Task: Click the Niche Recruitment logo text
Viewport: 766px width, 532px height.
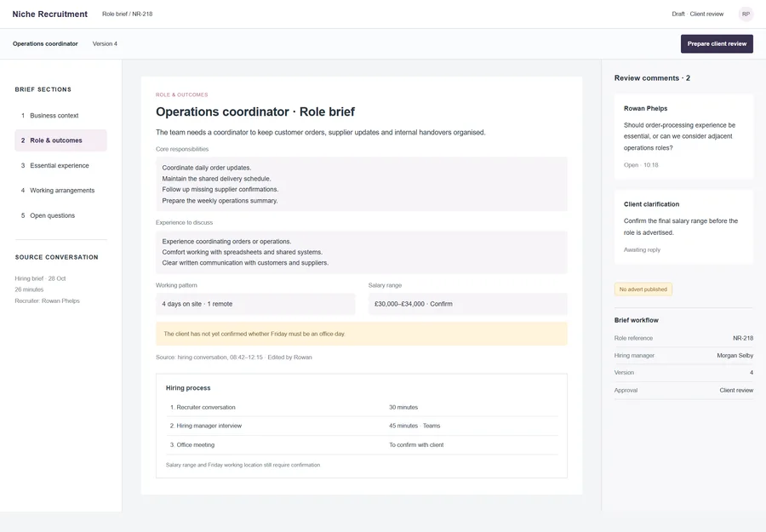Action: (50, 14)
